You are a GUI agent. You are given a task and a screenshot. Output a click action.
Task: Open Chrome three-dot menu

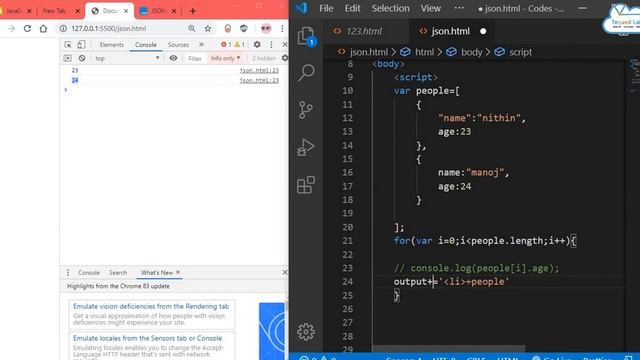tap(282, 29)
